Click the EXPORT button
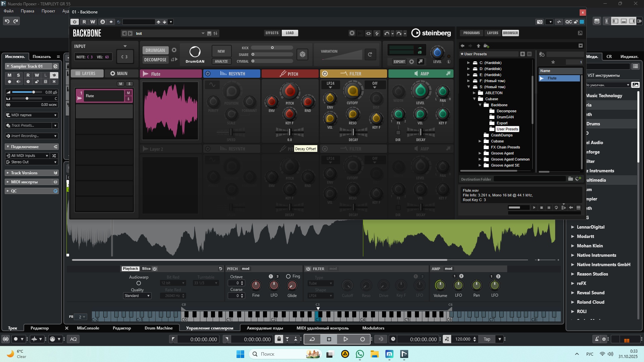 399,62
